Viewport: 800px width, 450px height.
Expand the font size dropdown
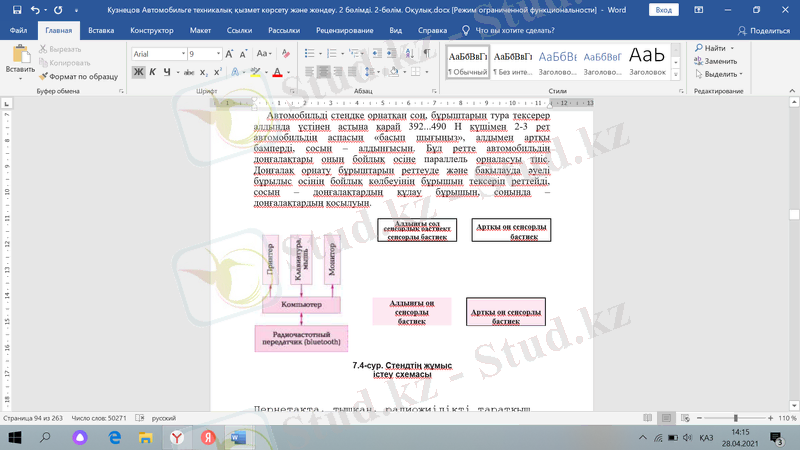point(219,54)
